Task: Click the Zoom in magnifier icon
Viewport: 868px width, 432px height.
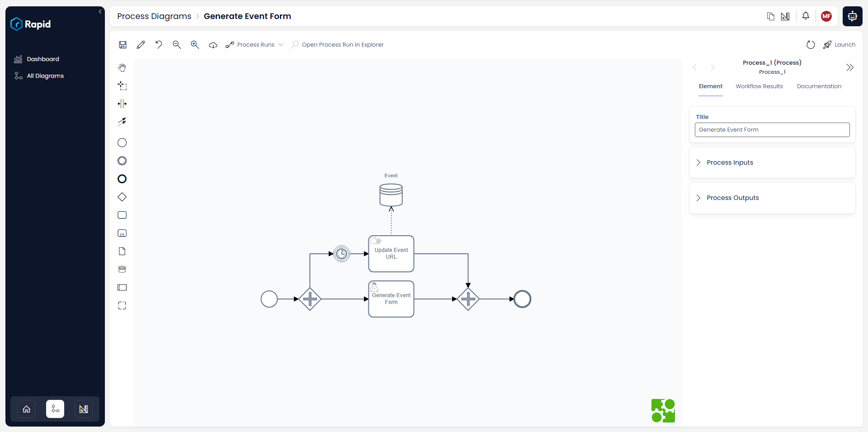Action: coord(195,44)
